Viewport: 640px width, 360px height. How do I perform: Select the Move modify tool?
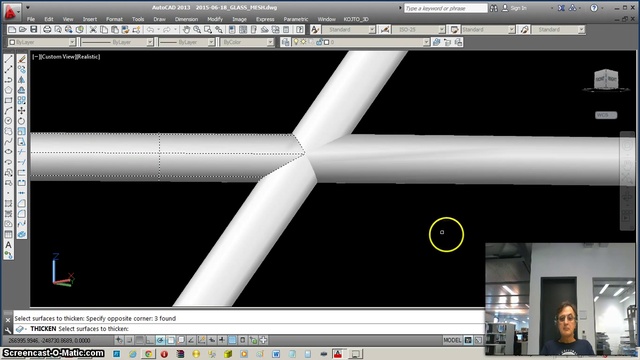pyautogui.click(x=22, y=111)
